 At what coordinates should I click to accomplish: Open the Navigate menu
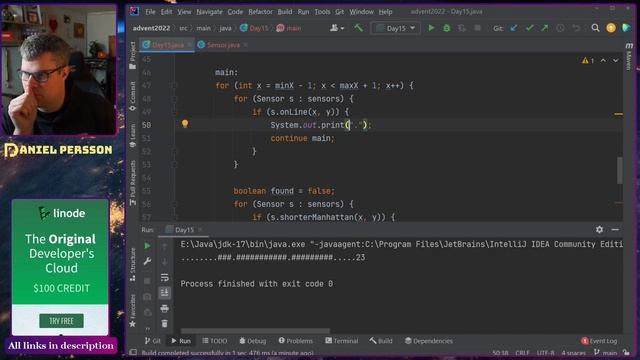click(x=209, y=12)
